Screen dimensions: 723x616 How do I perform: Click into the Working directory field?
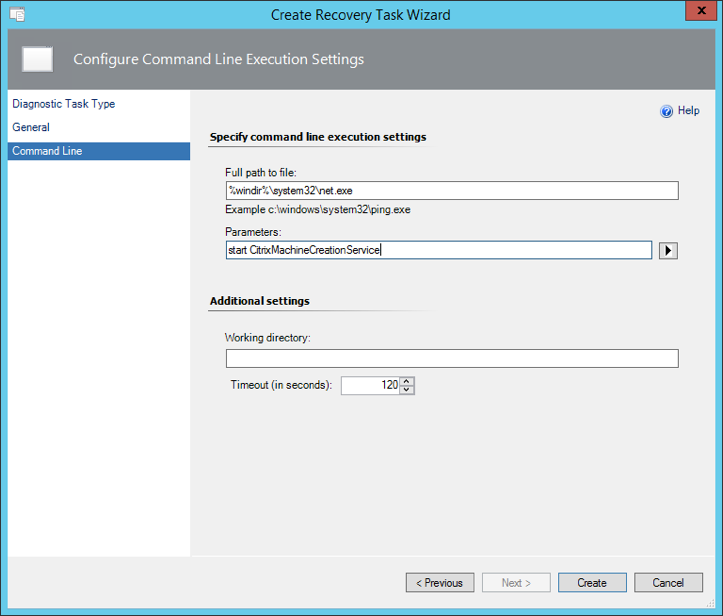tap(451, 358)
